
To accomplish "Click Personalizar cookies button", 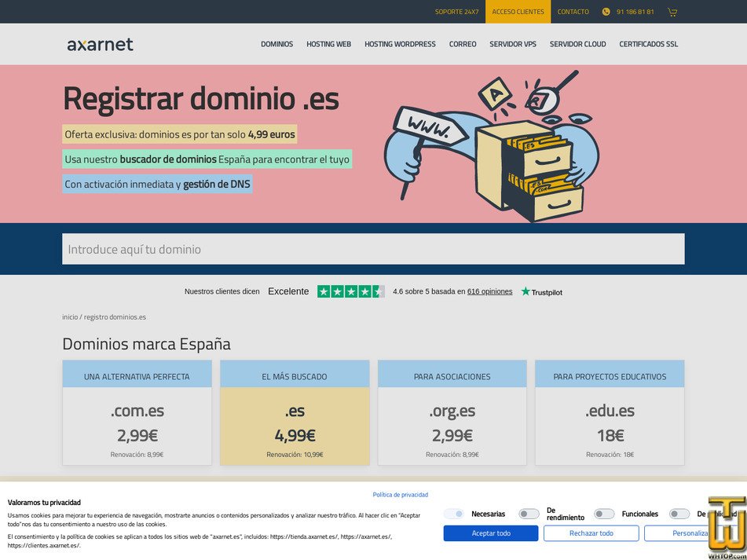I will 691,533.
